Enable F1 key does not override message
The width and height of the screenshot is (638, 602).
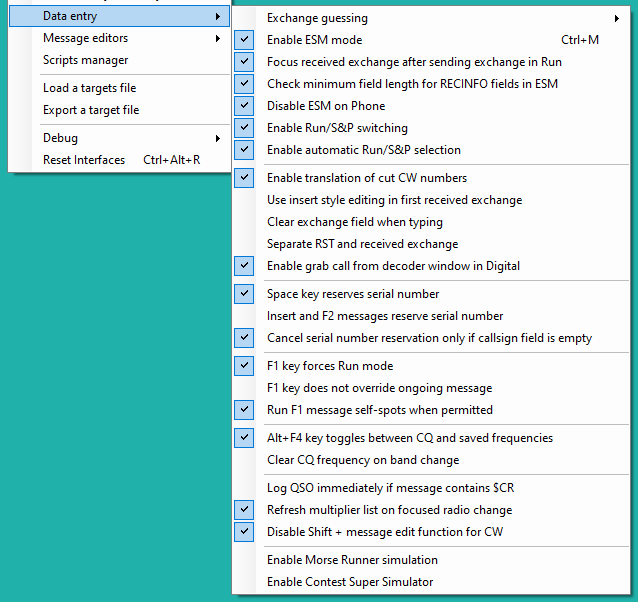(x=431, y=388)
